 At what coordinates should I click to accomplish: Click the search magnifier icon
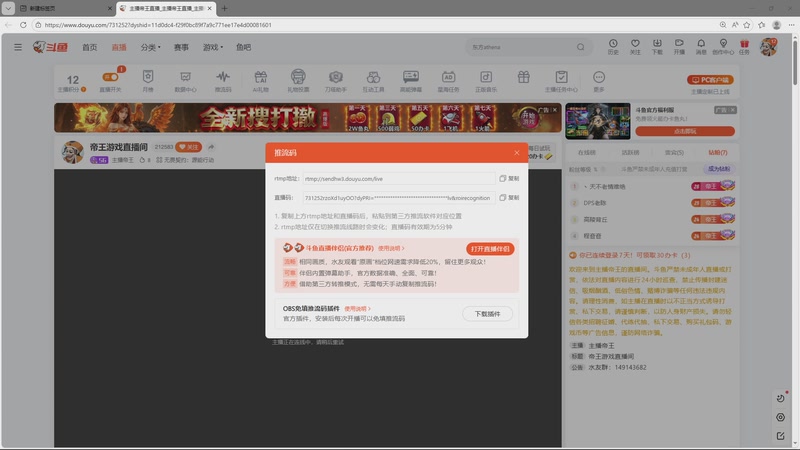click(581, 47)
